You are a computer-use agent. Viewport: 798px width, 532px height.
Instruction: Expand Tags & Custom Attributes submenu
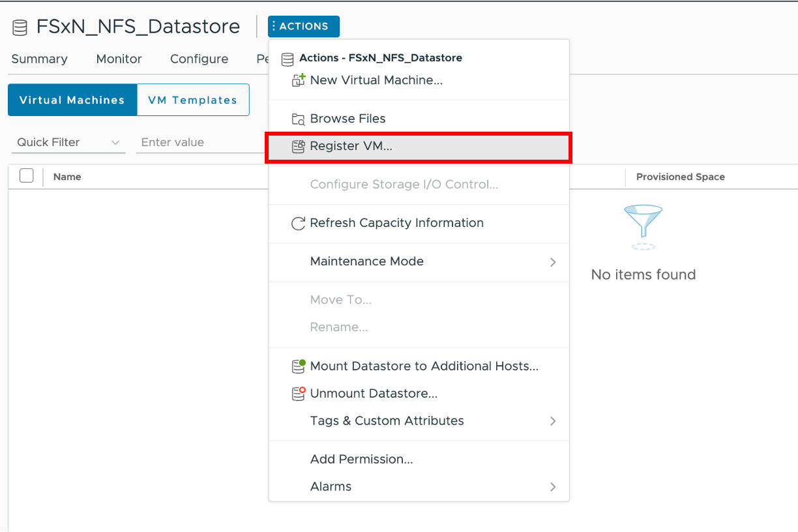point(552,421)
